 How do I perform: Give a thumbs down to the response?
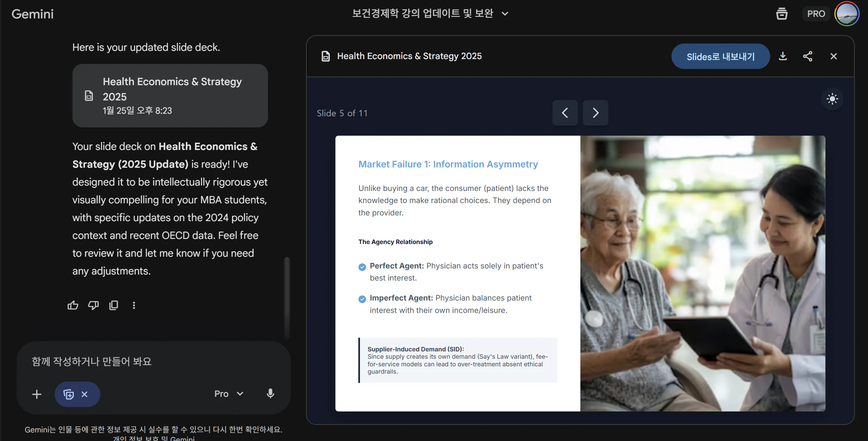(93, 305)
